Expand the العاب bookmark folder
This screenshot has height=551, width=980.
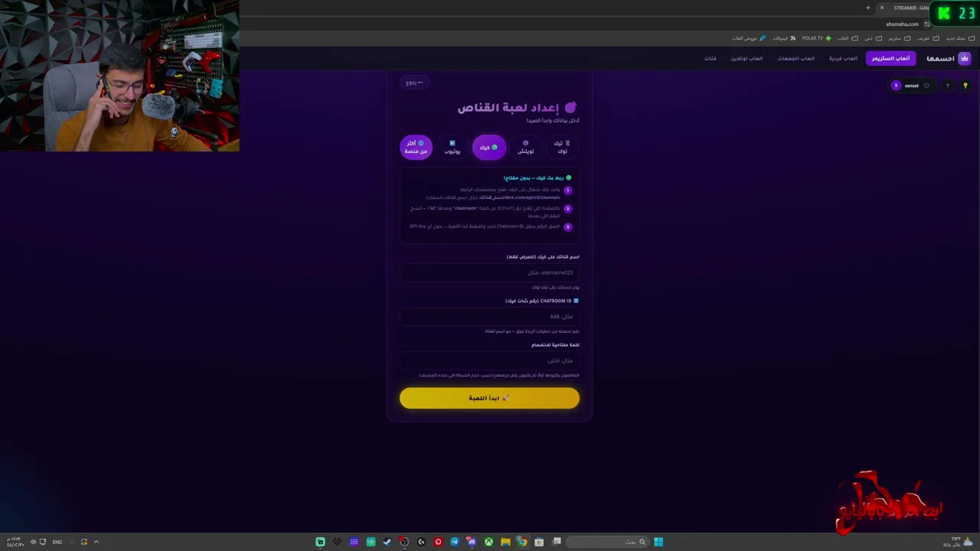tap(848, 38)
